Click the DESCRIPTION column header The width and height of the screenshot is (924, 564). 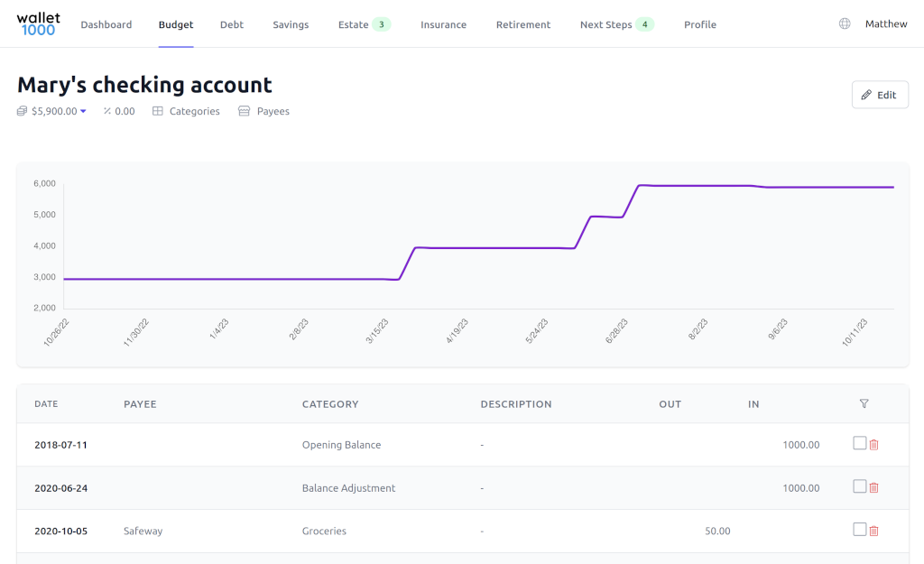[515, 403]
